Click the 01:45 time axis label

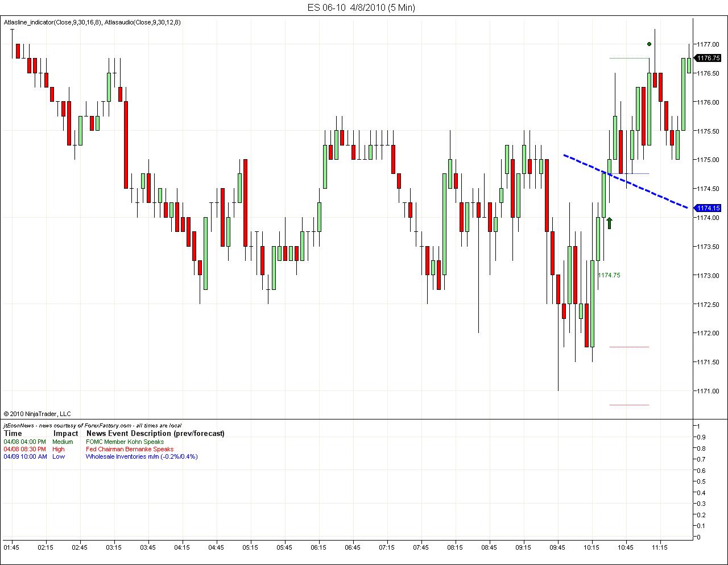[11, 547]
